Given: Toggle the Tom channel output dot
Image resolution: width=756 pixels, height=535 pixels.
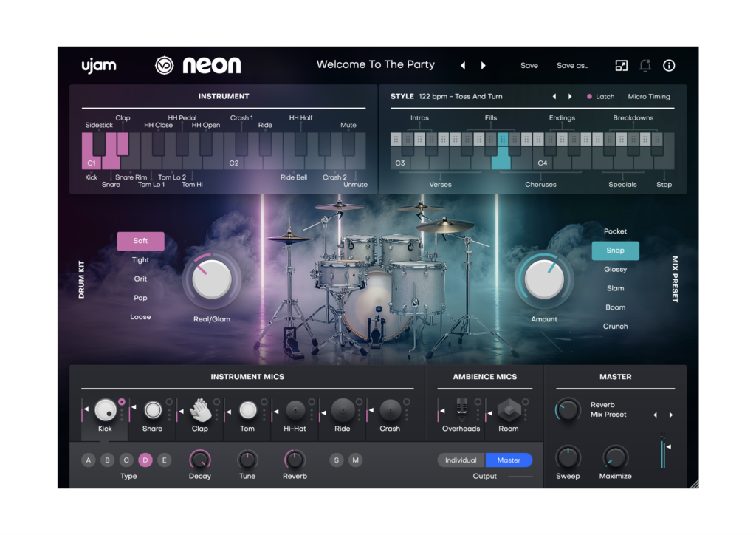Looking at the screenshot, I should click(x=264, y=401).
